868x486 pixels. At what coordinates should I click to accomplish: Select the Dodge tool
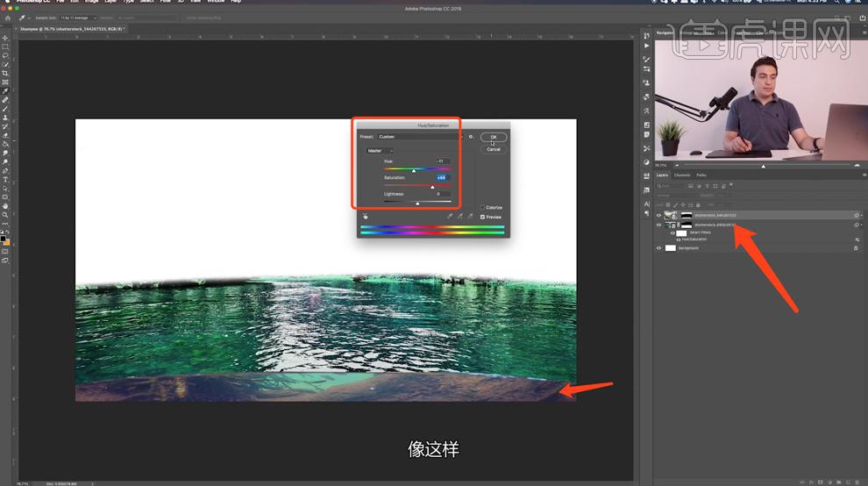tap(5, 162)
